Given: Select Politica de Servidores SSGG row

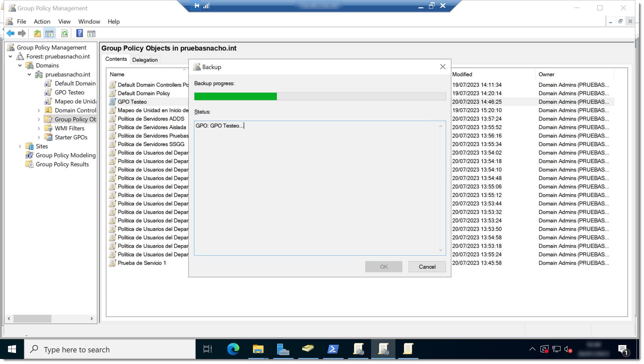Looking at the screenshot, I should [x=151, y=144].
